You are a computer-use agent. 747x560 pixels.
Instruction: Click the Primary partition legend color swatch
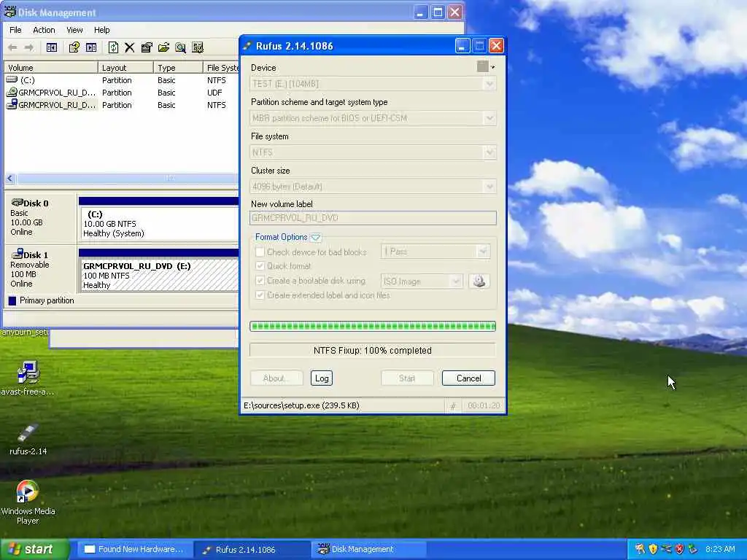(12, 300)
